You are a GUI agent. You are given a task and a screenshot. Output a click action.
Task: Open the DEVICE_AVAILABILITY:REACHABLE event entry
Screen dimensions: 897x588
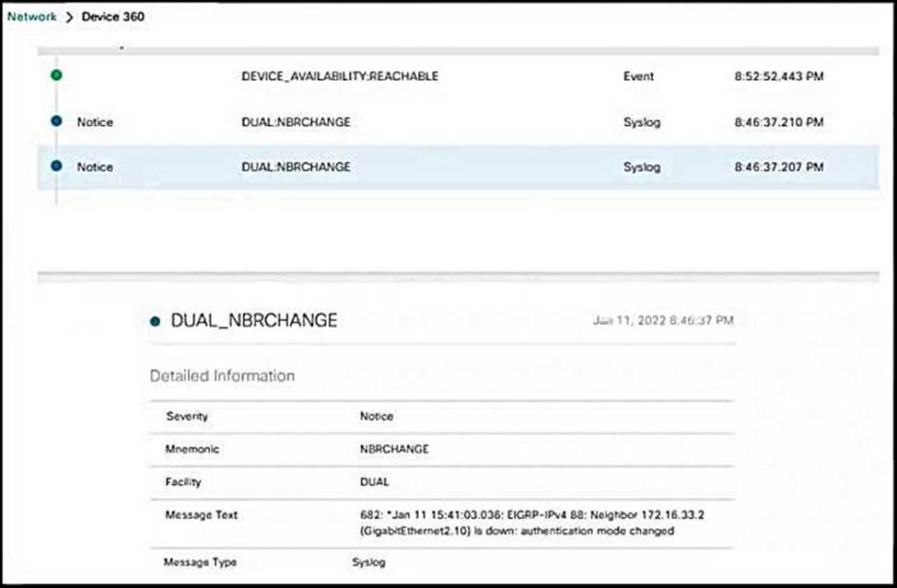click(x=339, y=76)
